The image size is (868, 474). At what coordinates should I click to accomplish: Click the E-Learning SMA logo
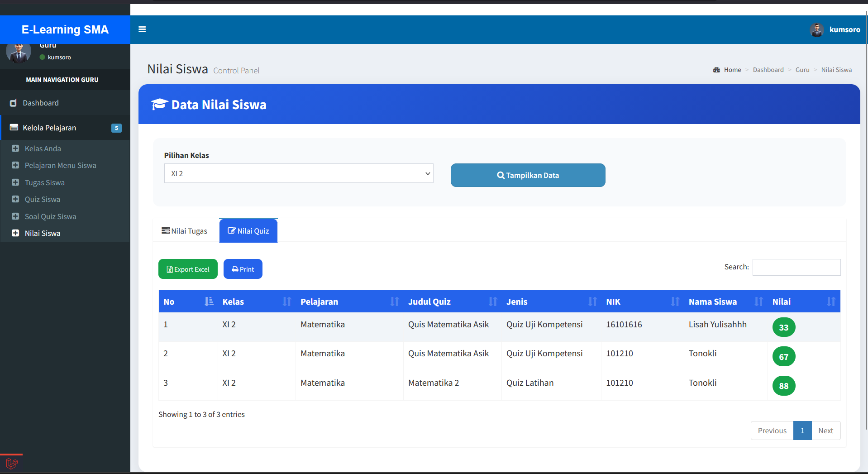click(x=65, y=29)
